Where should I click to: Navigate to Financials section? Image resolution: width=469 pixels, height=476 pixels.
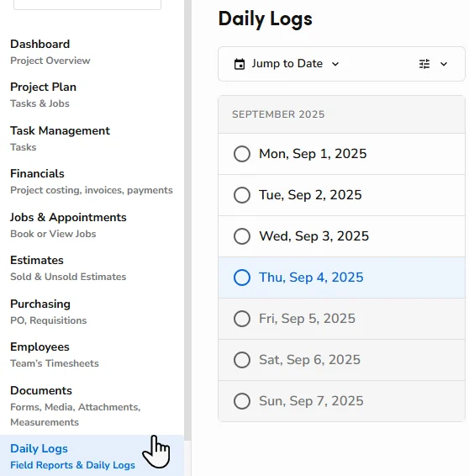pyautogui.click(x=37, y=173)
